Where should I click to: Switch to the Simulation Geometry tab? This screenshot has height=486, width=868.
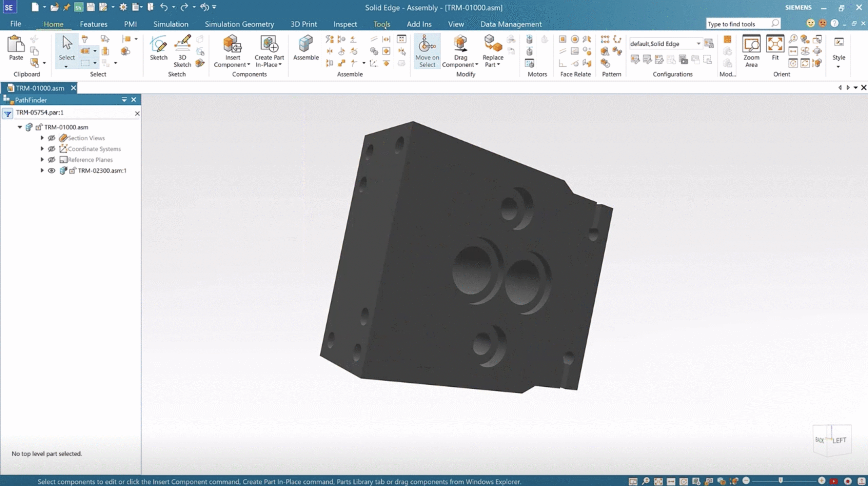click(x=239, y=24)
